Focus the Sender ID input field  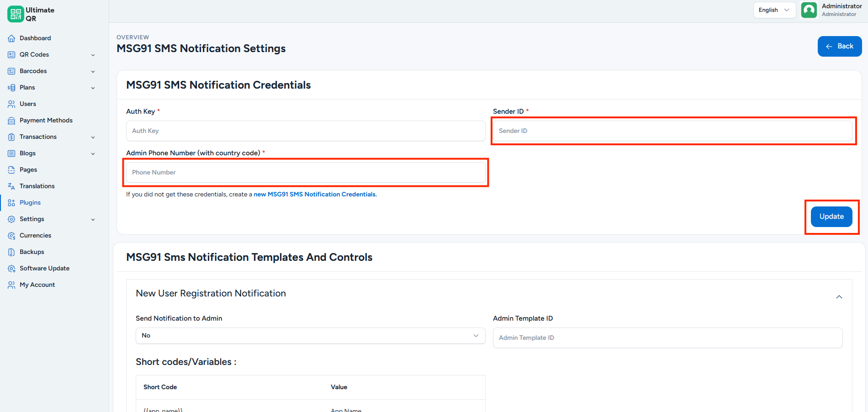(672, 131)
